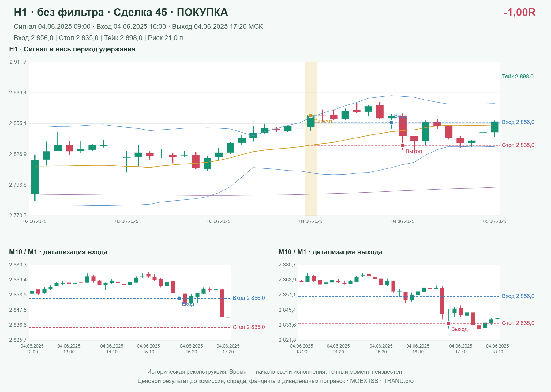Click the line with signal, entry and exit times
The image size is (551, 392).
click(x=138, y=27)
